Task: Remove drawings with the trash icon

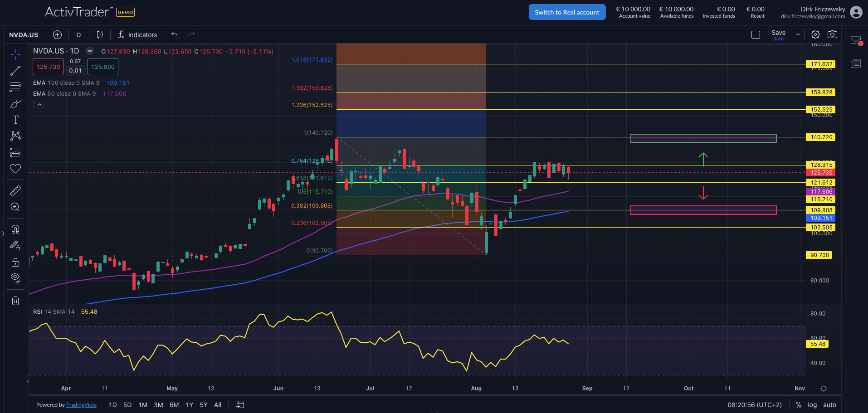Action: pyautogui.click(x=15, y=301)
